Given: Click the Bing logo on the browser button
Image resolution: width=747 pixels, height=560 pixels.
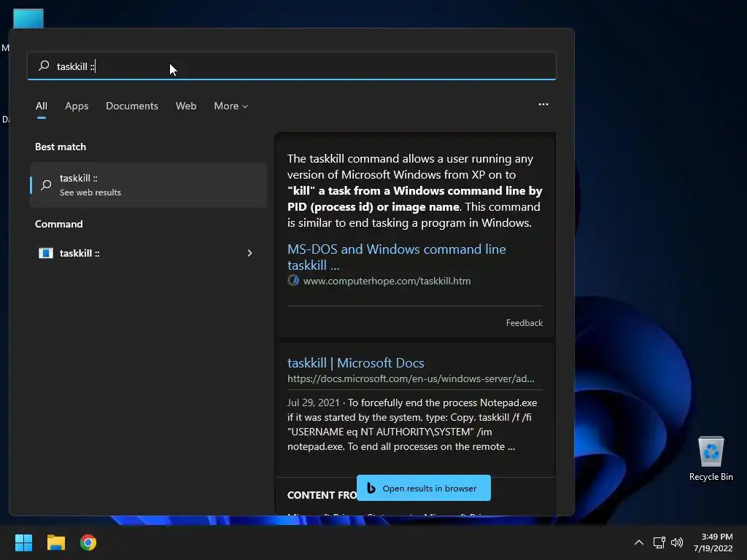Looking at the screenshot, I should point(371,488).
